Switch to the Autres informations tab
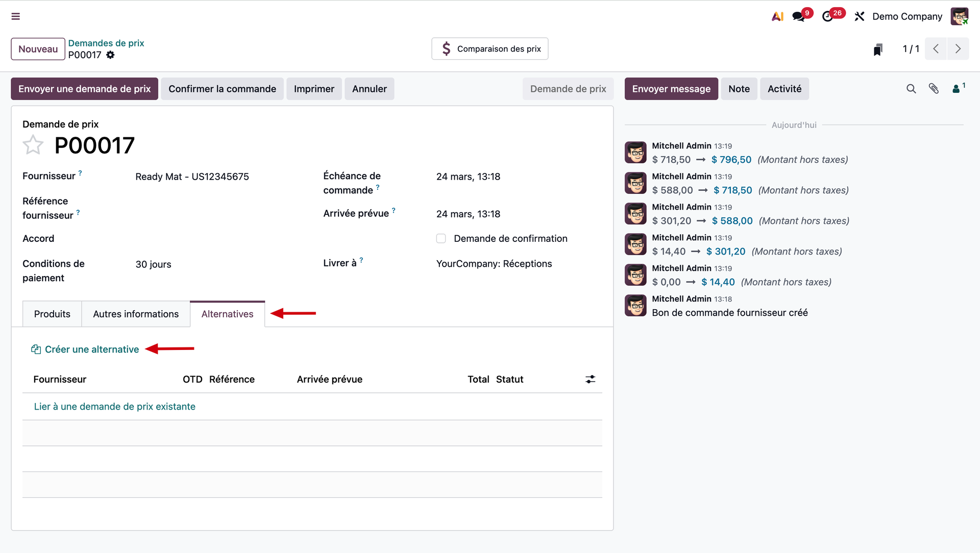 pos(136,314)
